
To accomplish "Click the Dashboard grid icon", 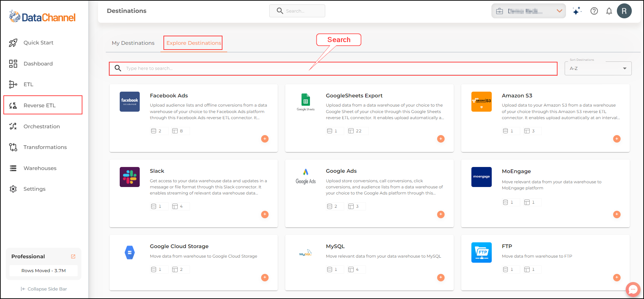I will 13,64.
